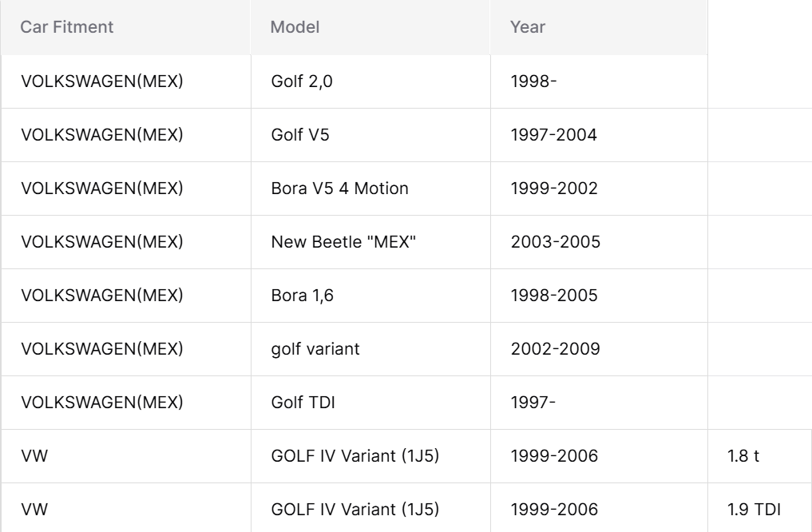This screenshot has height=532, width=812.
Task: Click the 1999-2002 year cell
Action: (x=599, y=188)
